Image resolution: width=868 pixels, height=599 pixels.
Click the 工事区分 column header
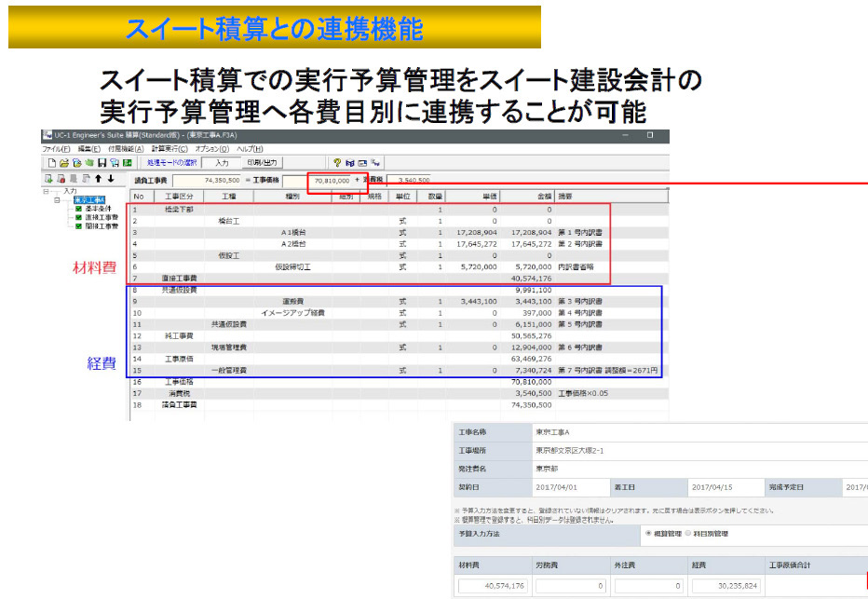180,197
